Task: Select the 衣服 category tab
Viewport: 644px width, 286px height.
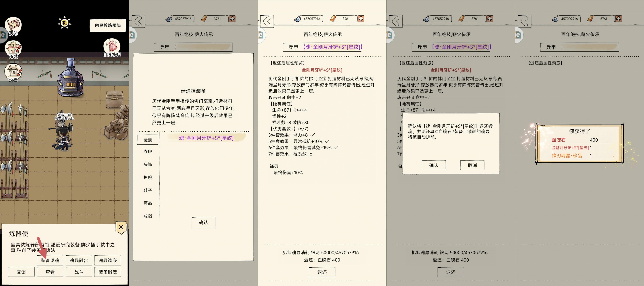Action: click(148, 151)
